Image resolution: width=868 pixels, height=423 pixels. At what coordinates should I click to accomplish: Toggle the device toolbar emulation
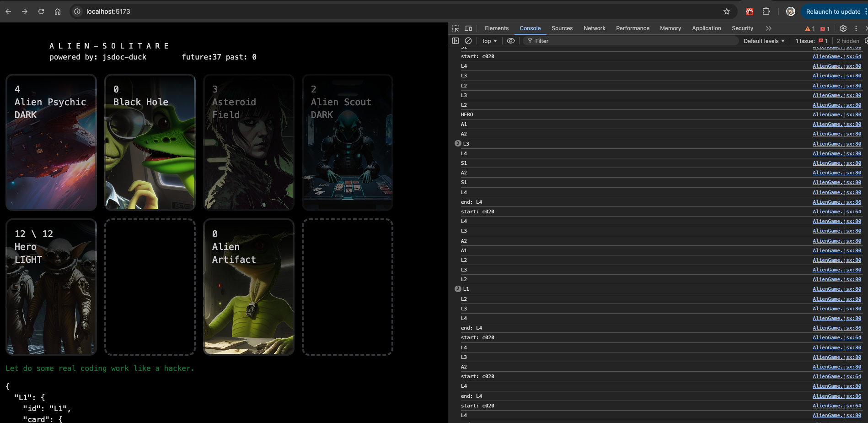tap(468, 28)
